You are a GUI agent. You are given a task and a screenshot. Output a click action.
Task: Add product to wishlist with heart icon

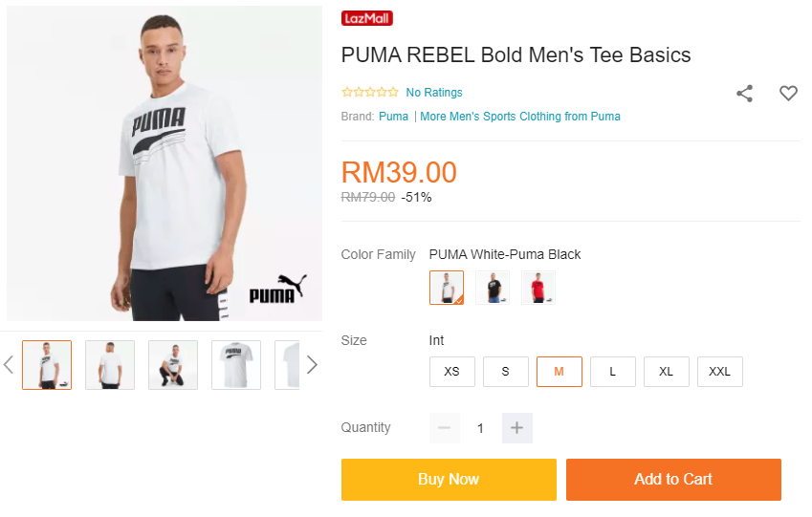788,94
